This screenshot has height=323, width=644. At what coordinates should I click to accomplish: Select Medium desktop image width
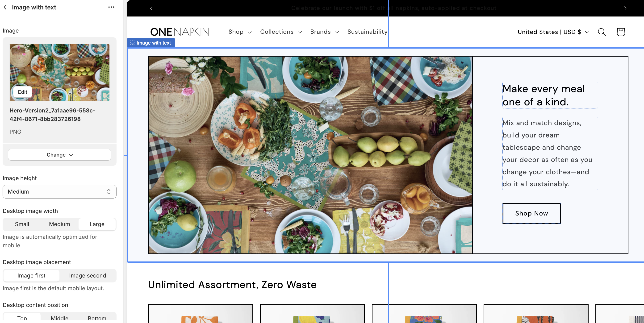[59, 224]
